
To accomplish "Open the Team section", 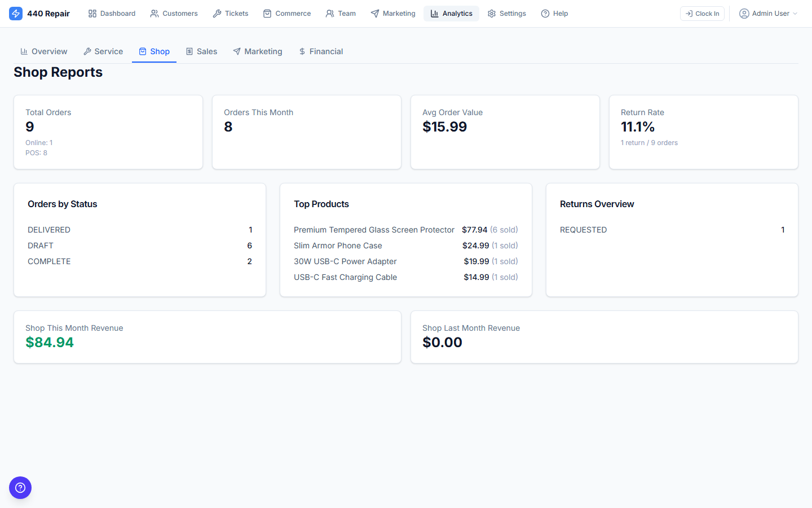I will point(329,13).
